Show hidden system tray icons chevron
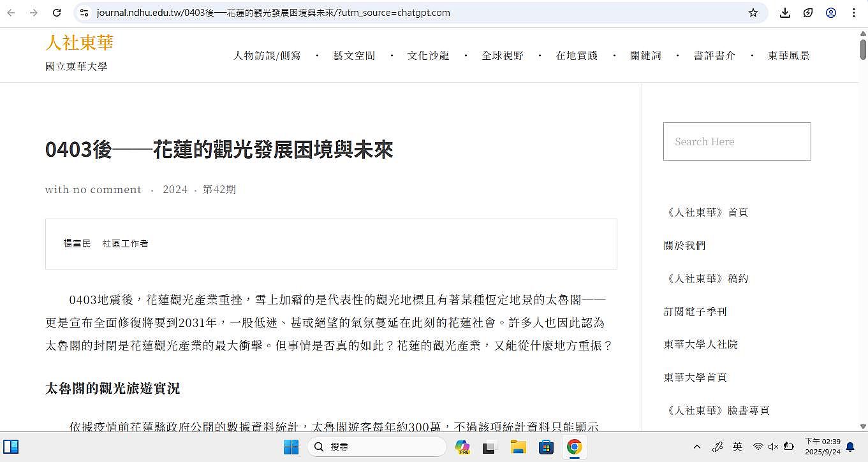The height and width of the screenshot is (462, 868). pyautogui.click(x=697, y=447)
